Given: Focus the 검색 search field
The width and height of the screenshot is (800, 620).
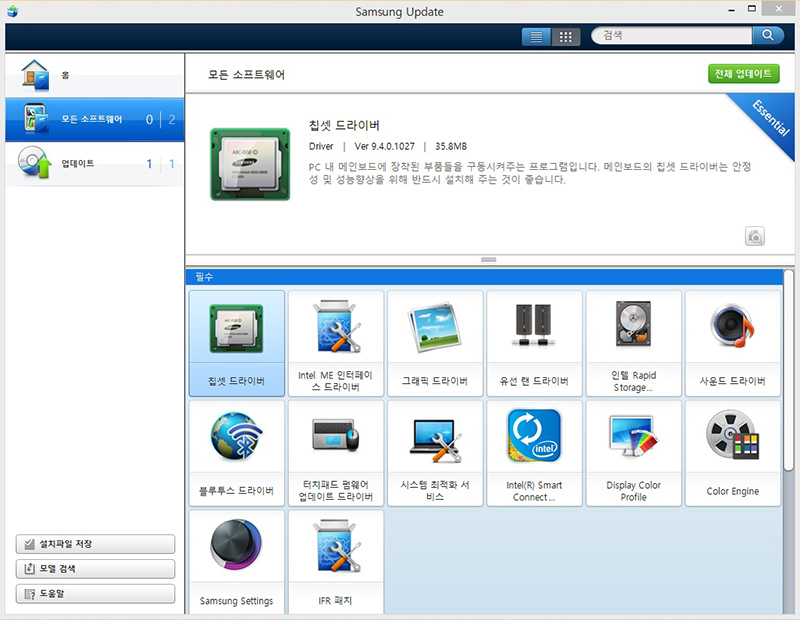Looking at the screenshot, I should pos(671,35).
